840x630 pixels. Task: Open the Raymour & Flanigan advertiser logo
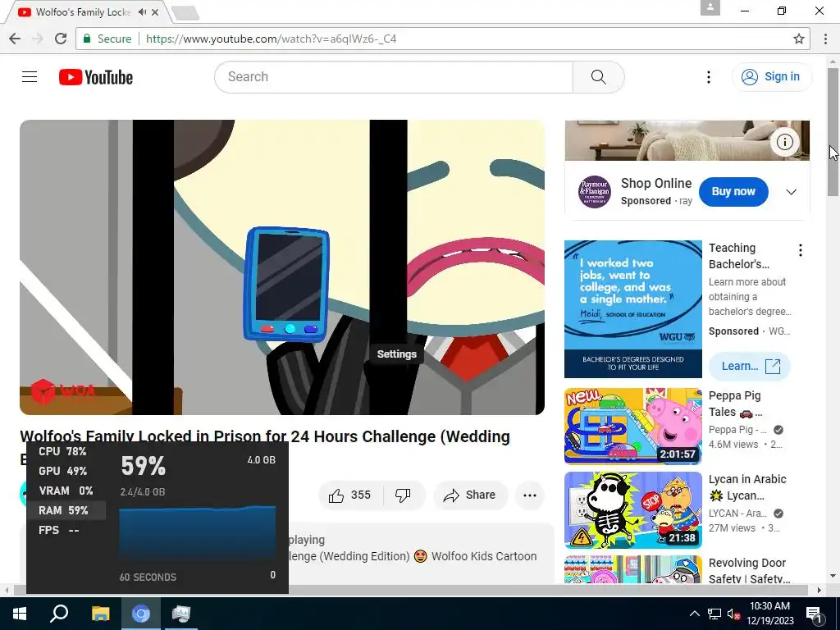(x=595, y=192)
